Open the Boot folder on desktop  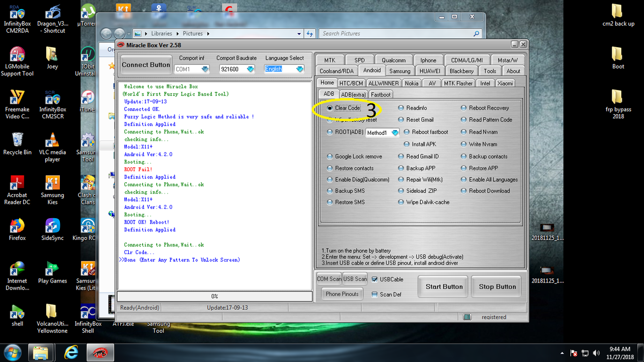tap(618, 58)
